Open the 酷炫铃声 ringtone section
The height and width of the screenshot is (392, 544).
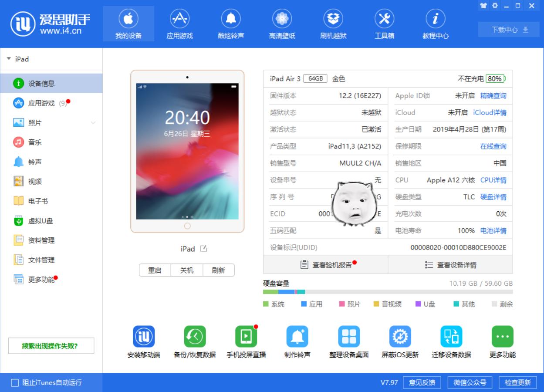(x=231, y=23)
